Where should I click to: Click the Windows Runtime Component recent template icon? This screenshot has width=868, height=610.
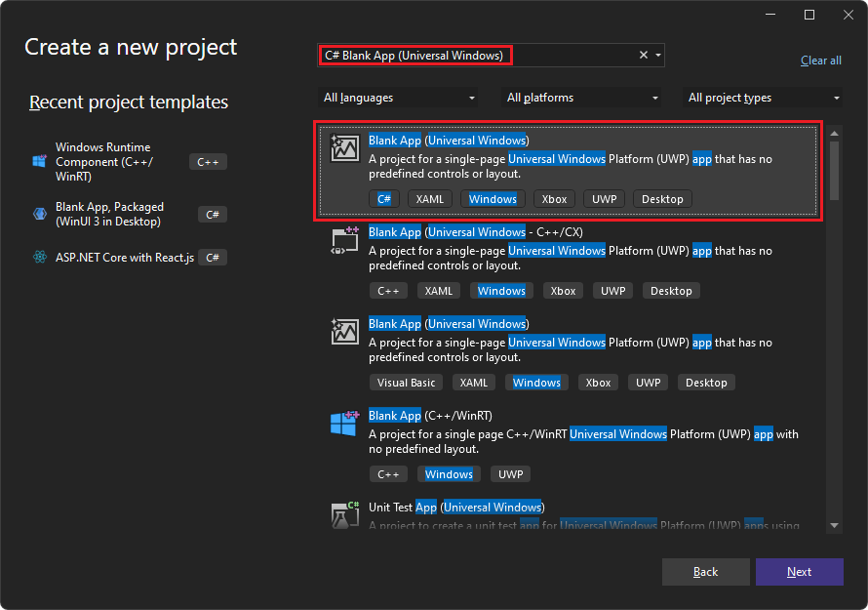click(x=39, y=161)
